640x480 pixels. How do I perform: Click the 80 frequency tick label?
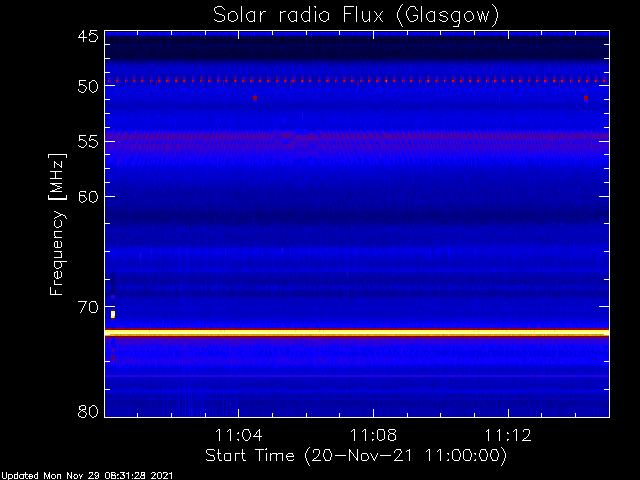pos(88,411)
